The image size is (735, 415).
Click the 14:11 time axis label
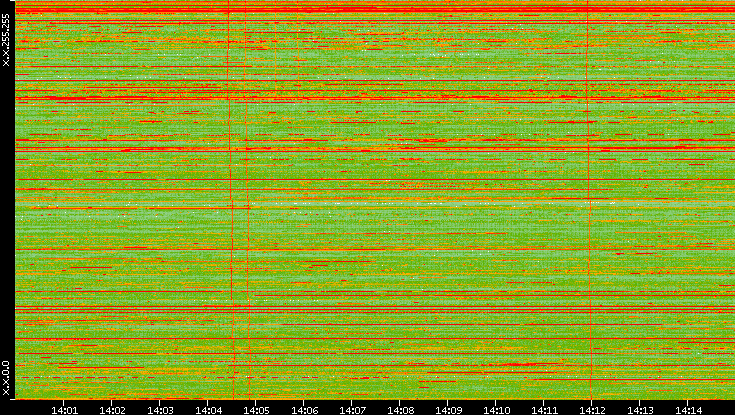click(x=544, y=410)
